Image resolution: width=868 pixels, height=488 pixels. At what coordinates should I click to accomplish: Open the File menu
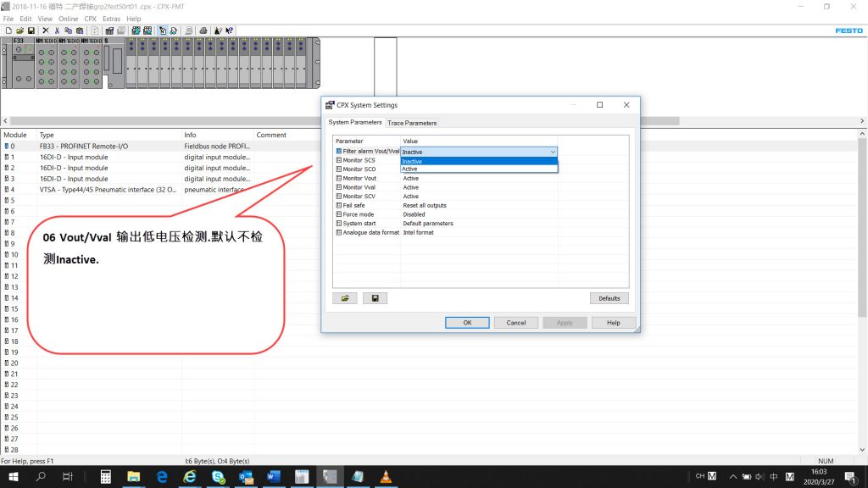tap(8, 19)
